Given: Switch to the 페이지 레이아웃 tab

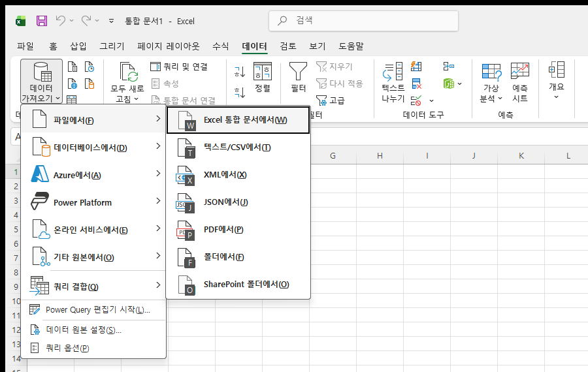Looking at the screenshot, I should [169, 46].
